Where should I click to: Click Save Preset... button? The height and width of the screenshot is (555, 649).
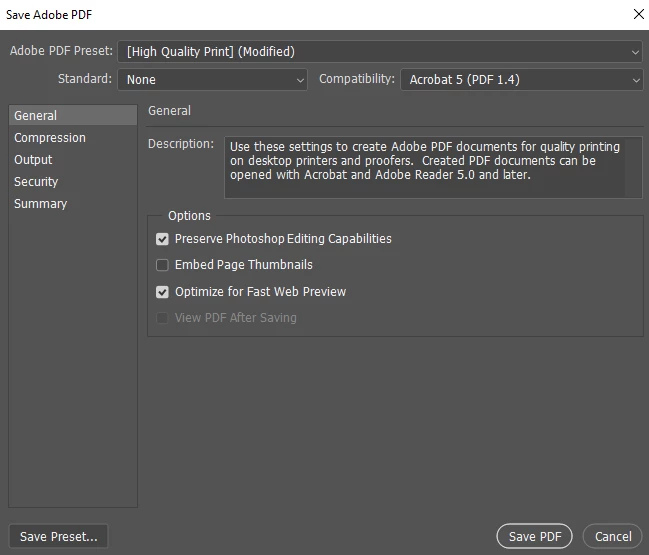58,536
